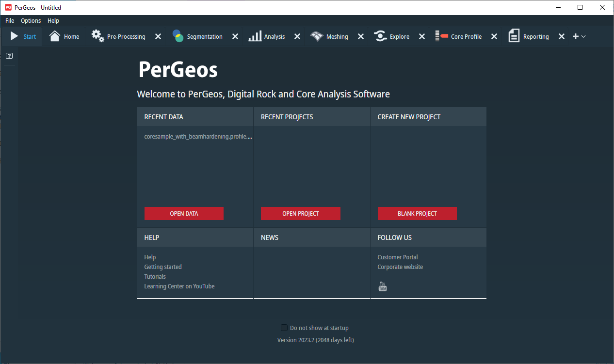Maximize the PerGeos window
The width and height of the screenshot is (614, 364).
(x=580, y=7)
